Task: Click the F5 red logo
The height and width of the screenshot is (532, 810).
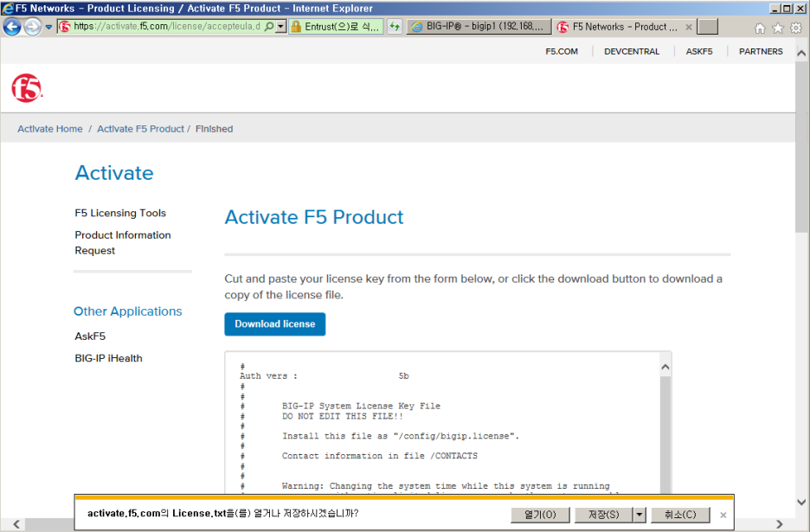Action: click(26, 87)
